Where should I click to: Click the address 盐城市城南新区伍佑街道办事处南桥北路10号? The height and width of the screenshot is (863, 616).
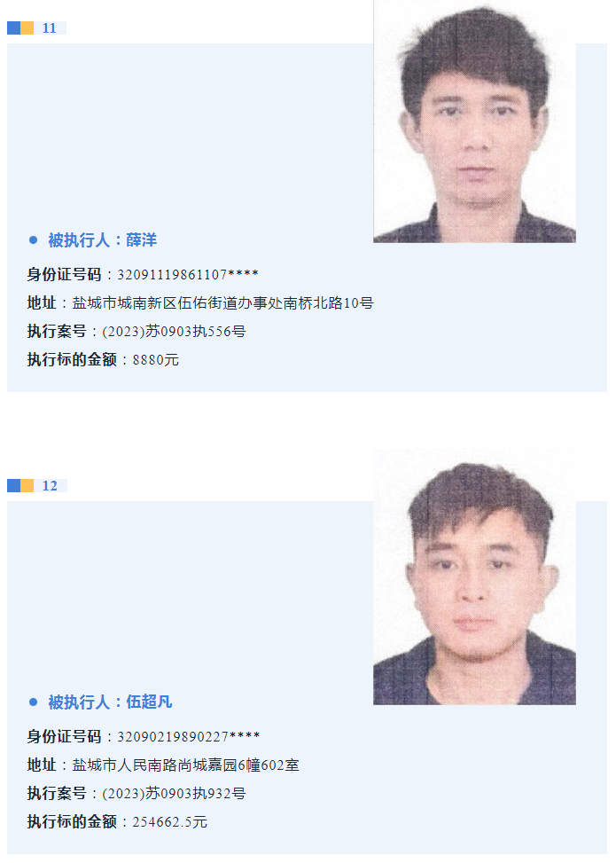click(222, 302)
